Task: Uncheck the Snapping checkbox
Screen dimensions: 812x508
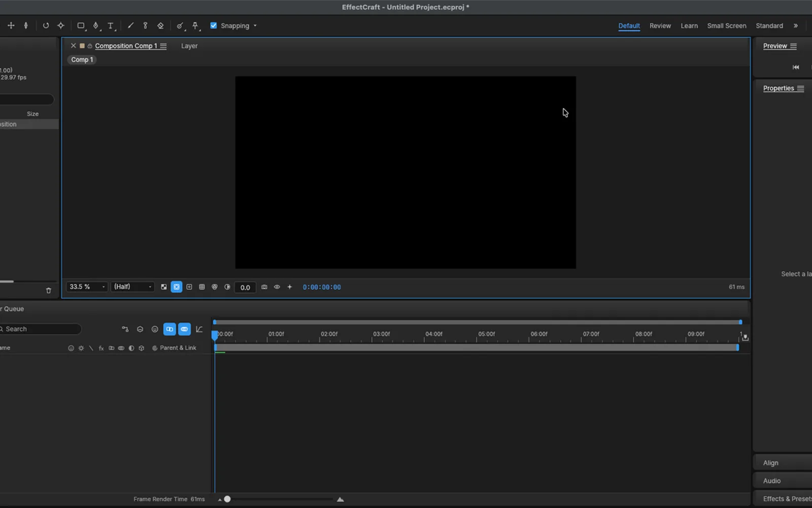Action: [x=214, y=25]
